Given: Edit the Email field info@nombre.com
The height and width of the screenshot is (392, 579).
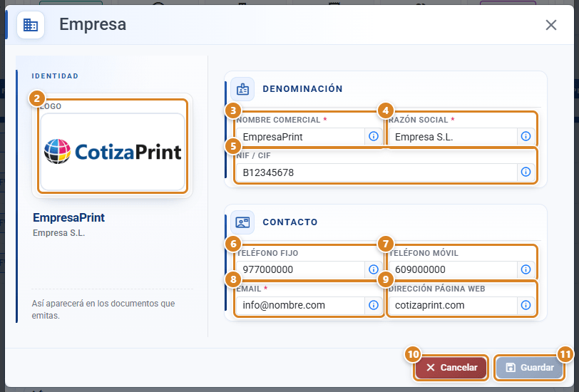Looking at the screenshot, I should [x=300, y=305].
